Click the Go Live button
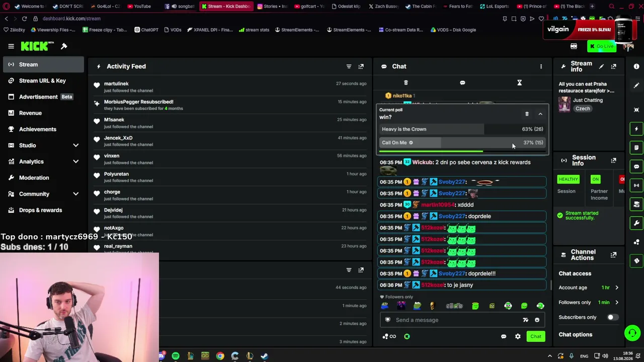Viewport: 644px width, 362px height. coord(601,46)
